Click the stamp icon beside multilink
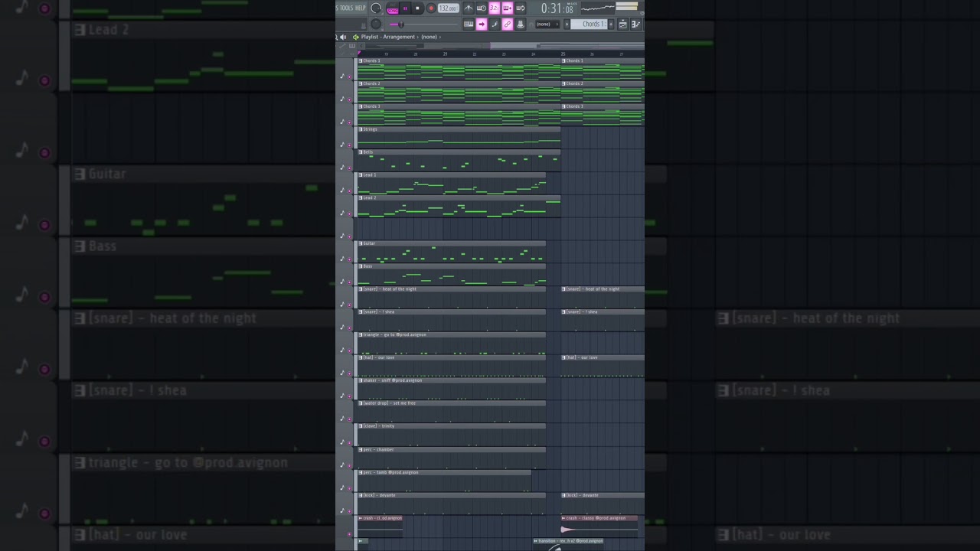This screenshot has height=551, width=980. pyautogui.click(x=520, y=24)
